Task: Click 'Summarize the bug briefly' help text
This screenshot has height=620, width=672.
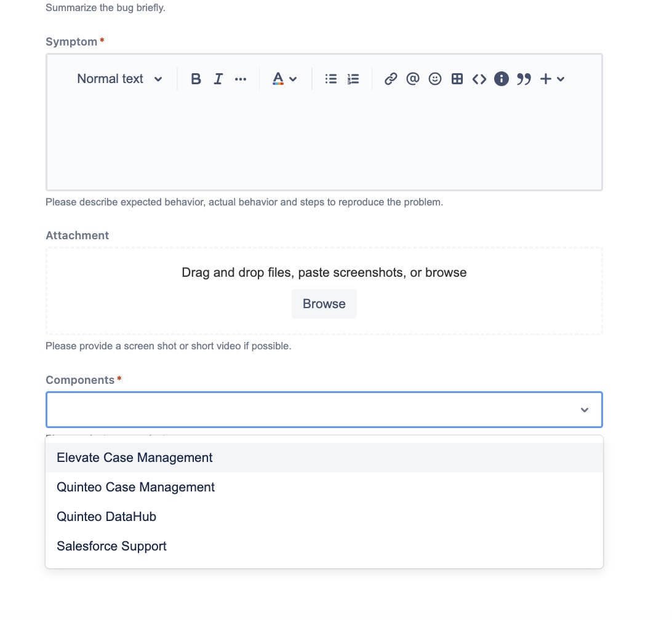Action: click(105, 8)
